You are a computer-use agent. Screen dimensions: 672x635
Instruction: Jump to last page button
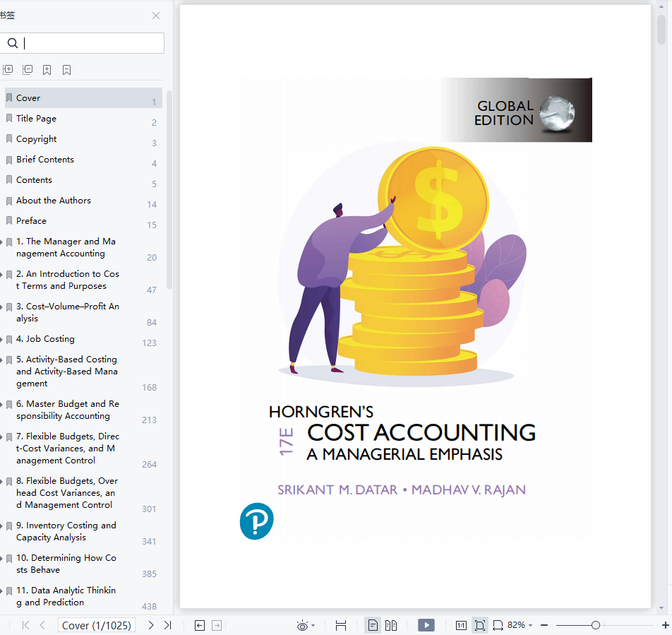[167, 625]
